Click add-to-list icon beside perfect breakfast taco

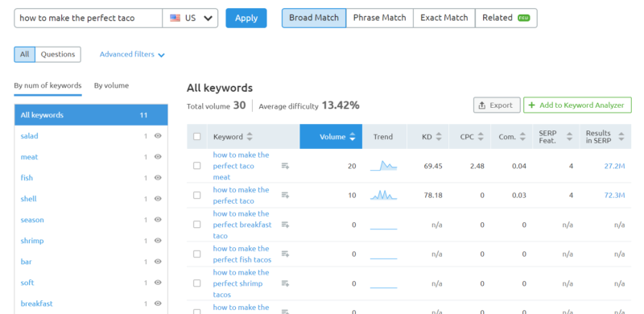point(285,225)
